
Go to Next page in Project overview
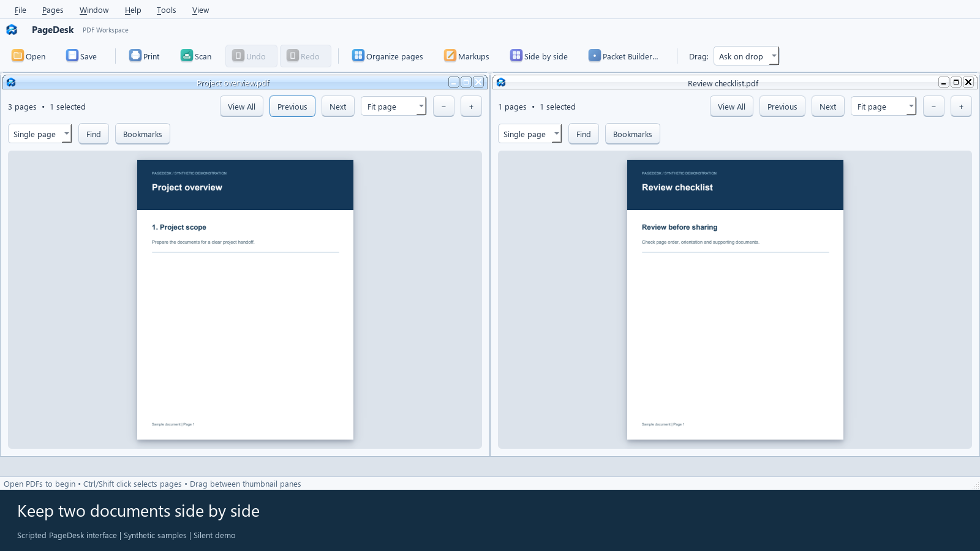[337, 107]
